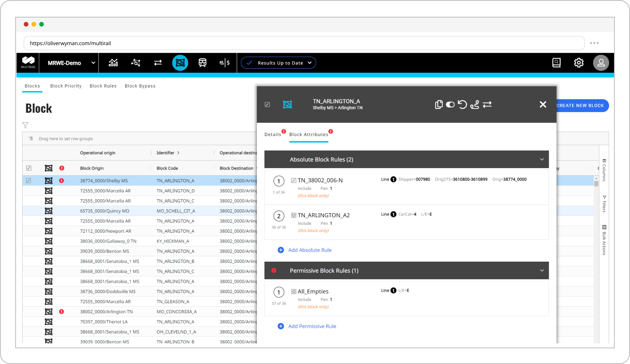The width and height of the screenshot is (630, 364).
Task: Click the Create New Block button
Action: [x=583, y=105]
